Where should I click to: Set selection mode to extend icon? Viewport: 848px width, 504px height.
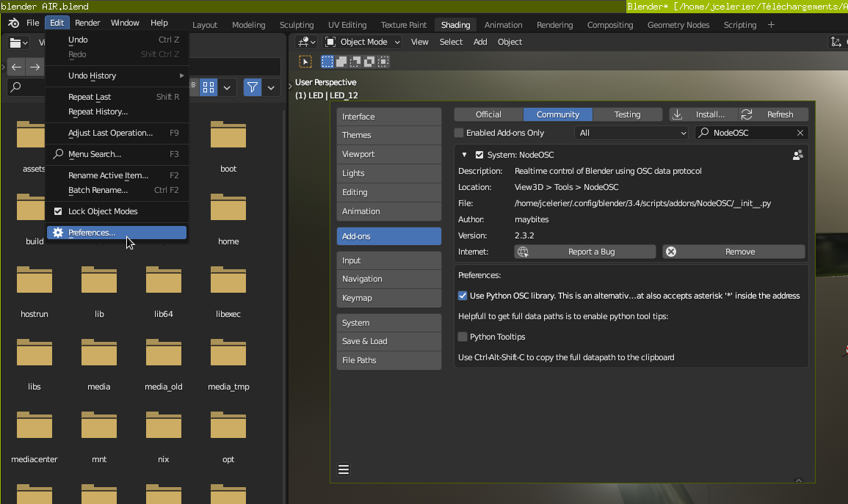(x=341, y=62)
